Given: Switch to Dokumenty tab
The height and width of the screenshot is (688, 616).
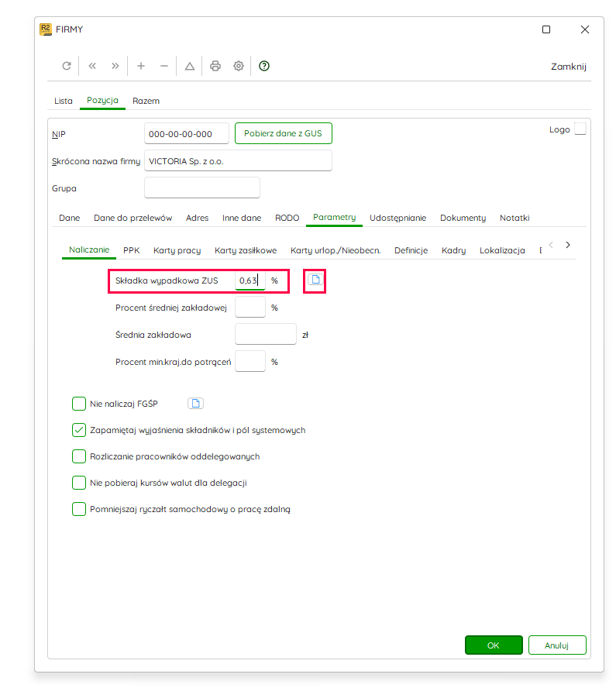Looking at the screenshot, I should [463, 218].
